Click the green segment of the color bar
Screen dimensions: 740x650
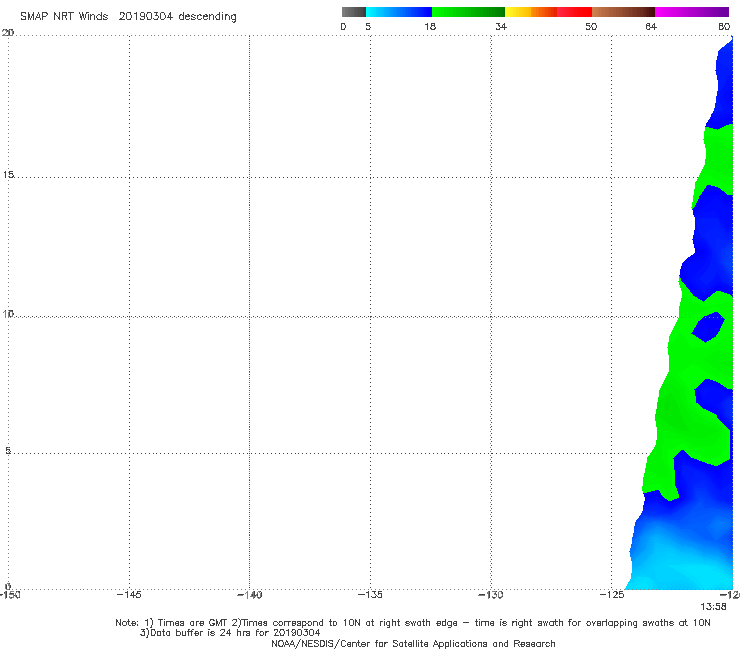click(468, 12)
